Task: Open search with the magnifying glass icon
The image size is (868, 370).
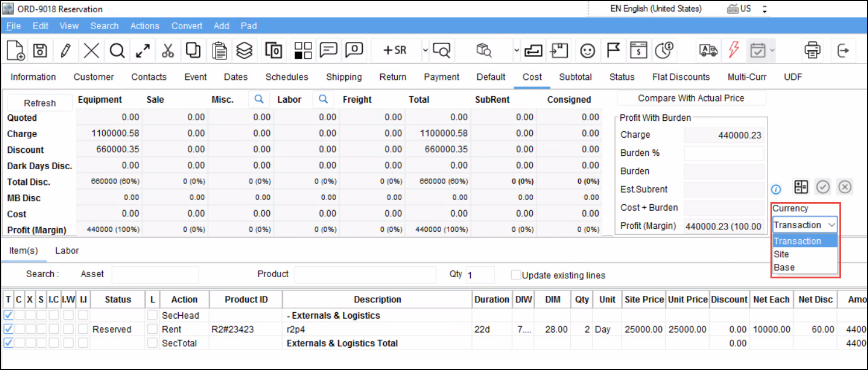Action: [x=117, y=51]
